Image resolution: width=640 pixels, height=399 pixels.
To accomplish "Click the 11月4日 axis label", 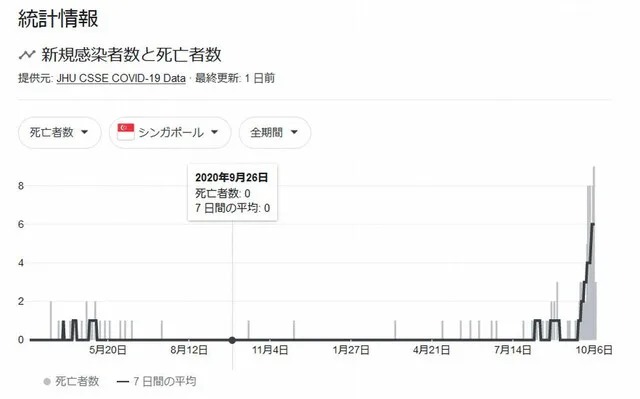I will [x=270, y=350].
